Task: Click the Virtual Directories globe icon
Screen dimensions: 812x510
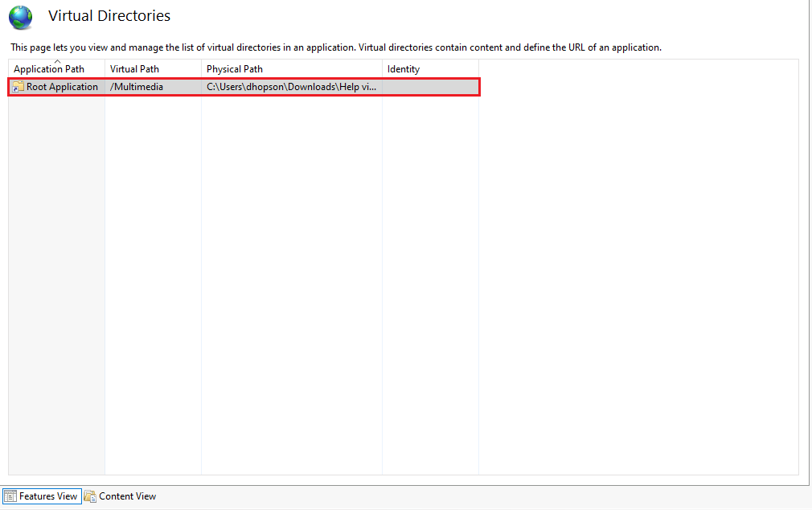Action: pyautogui.click(x=21, y=17)
